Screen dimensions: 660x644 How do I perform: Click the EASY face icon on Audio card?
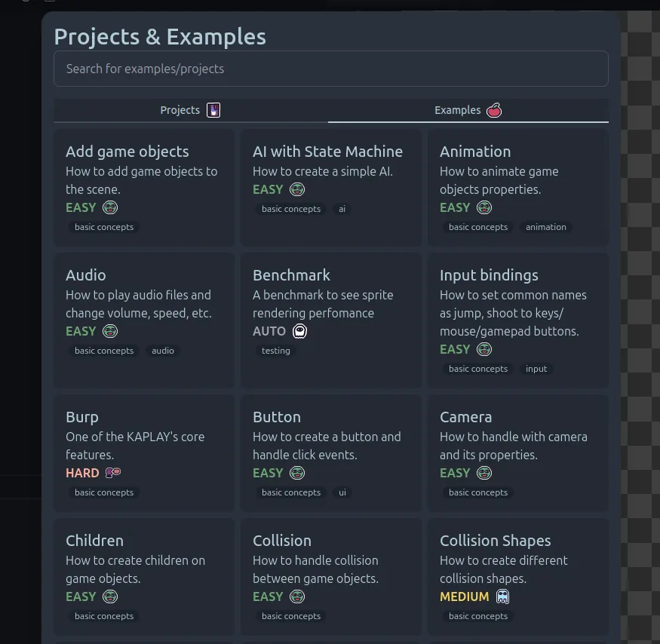click(110, 331)
